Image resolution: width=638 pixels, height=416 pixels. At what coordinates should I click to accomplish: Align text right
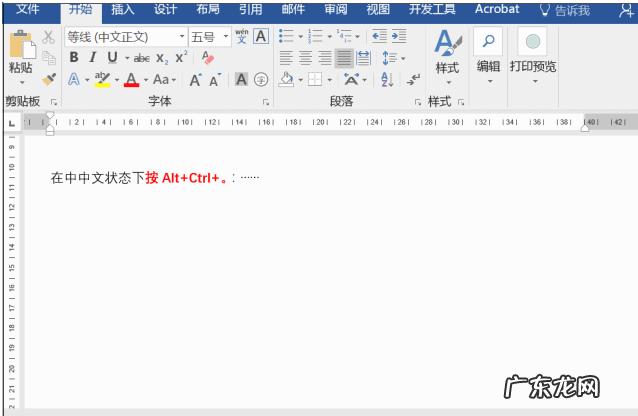click(325, 58)
